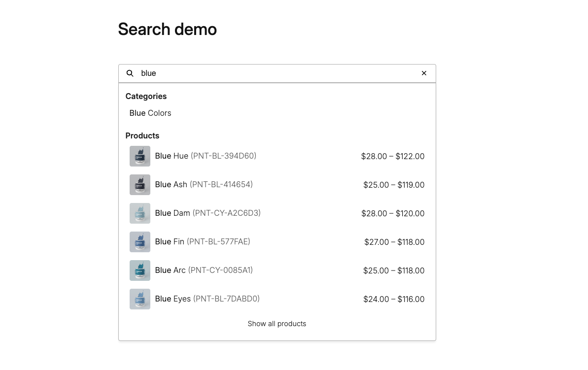Click the SKU text (PNT-BL-577FAE)

tap(218, 241)
